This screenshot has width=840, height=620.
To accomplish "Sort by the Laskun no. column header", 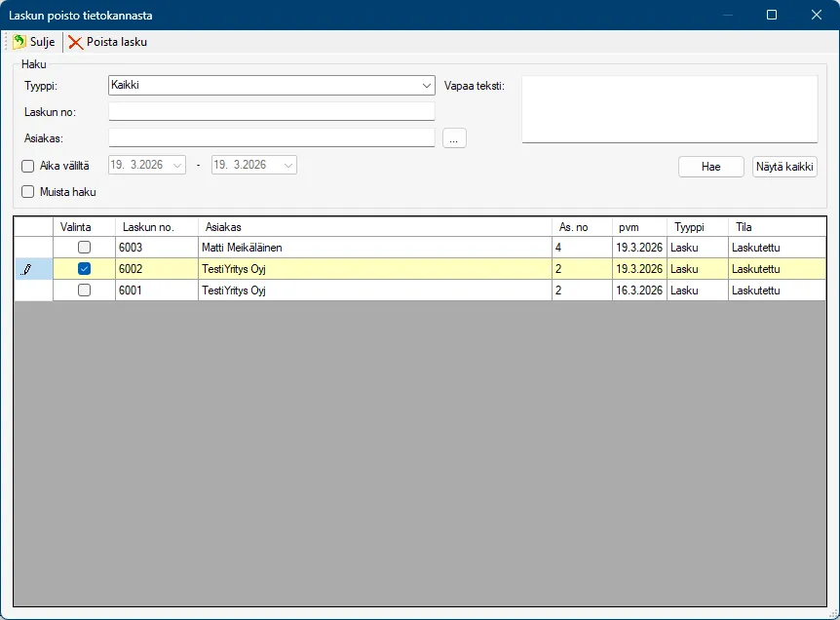I will point(155,227).
